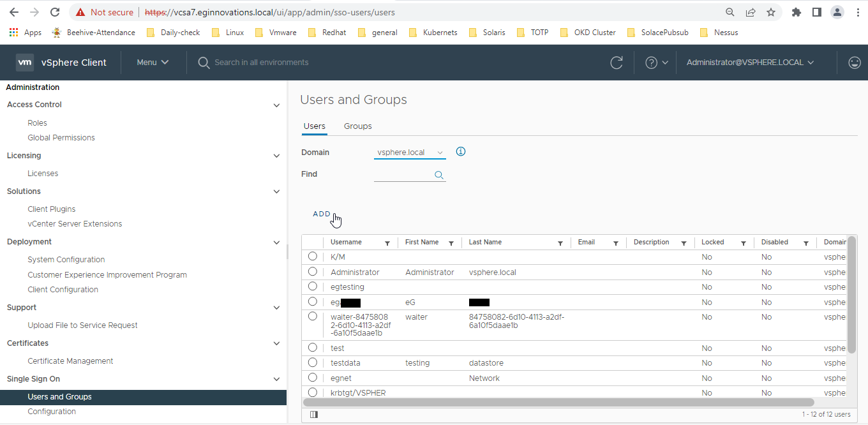Open Username column filter icon

387,243
